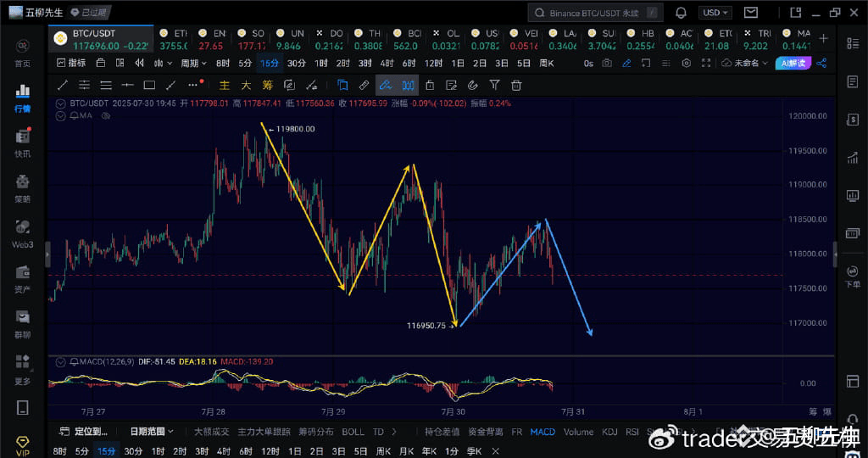Collapse the MACD indicator circle toggle
Viewport: 868px width, 458px height.
[x=60, y=362]
